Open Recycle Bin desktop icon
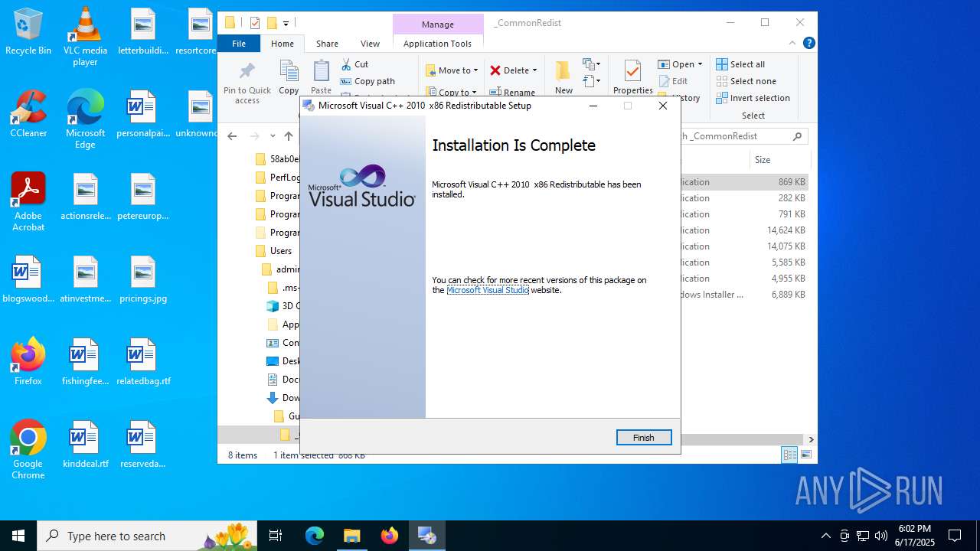Viewport: 980px width, 551px height. [x=28, y=32]
